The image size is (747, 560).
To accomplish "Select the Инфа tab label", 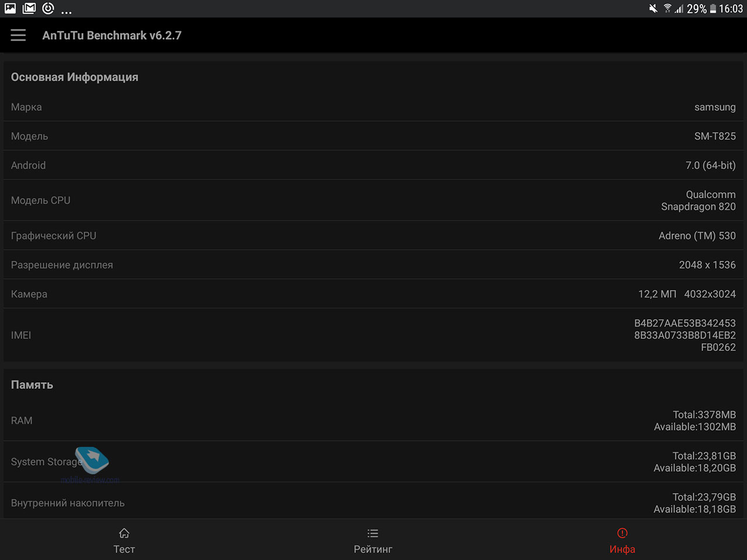I will pyautogui.click(x=622, y=549).
